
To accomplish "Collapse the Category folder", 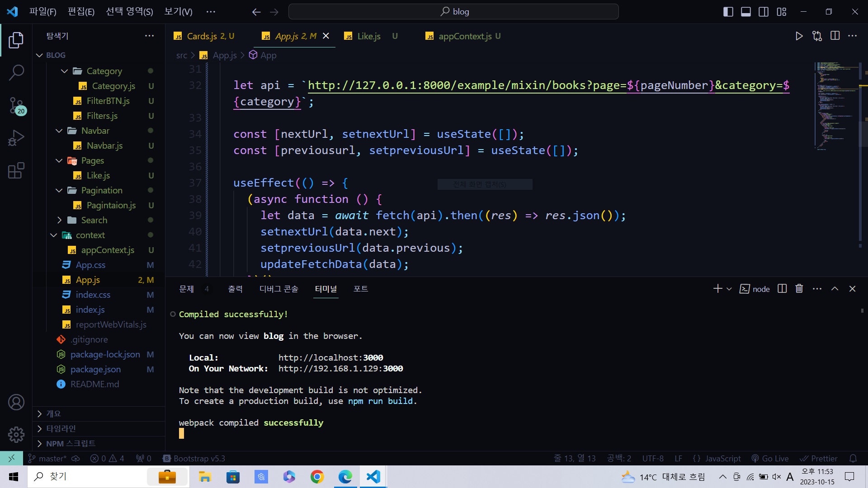I will 64,71.
